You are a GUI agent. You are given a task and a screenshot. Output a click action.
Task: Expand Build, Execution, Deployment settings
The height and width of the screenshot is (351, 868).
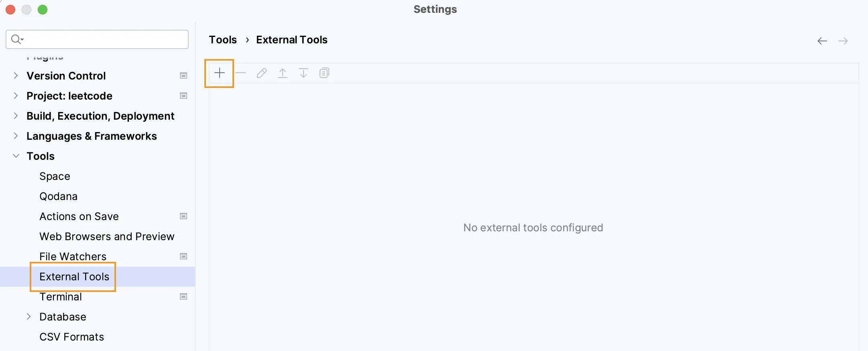pyautogui.click(x=16, y=116)
